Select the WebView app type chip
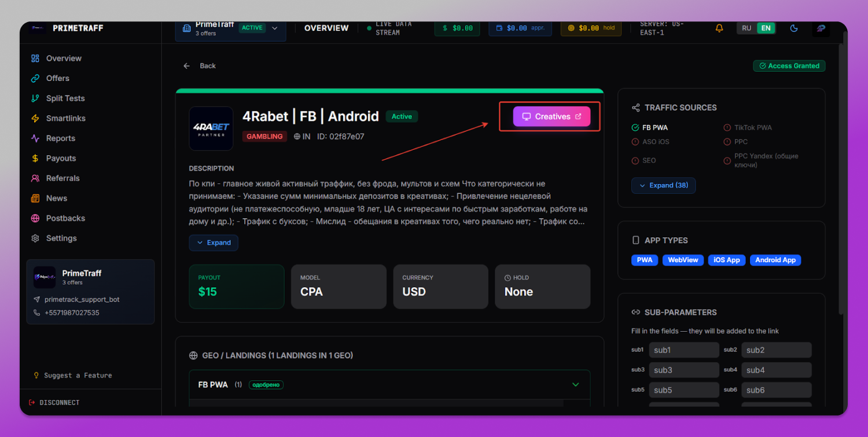Screen dimensions: 868x437 pos(683,260)
